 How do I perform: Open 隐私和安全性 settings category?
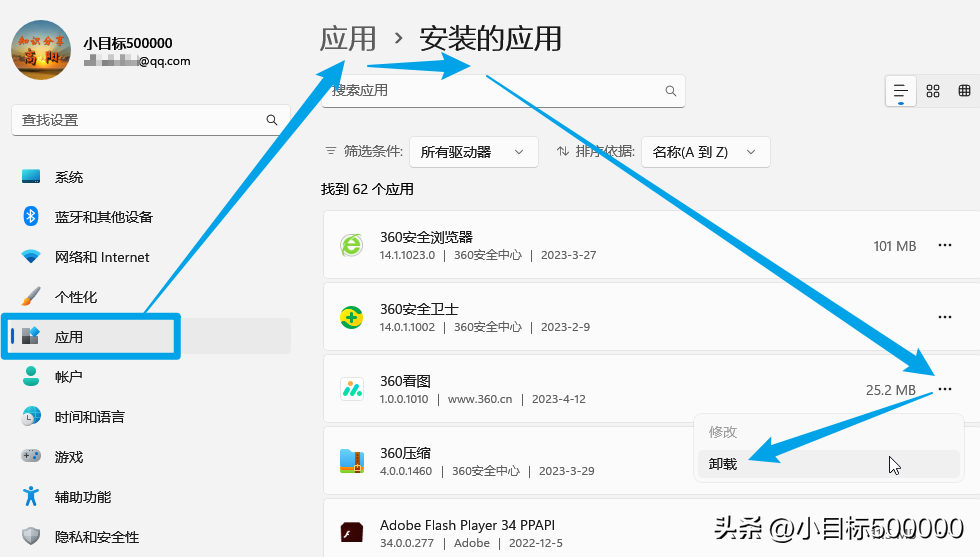[x=97, y=537]
